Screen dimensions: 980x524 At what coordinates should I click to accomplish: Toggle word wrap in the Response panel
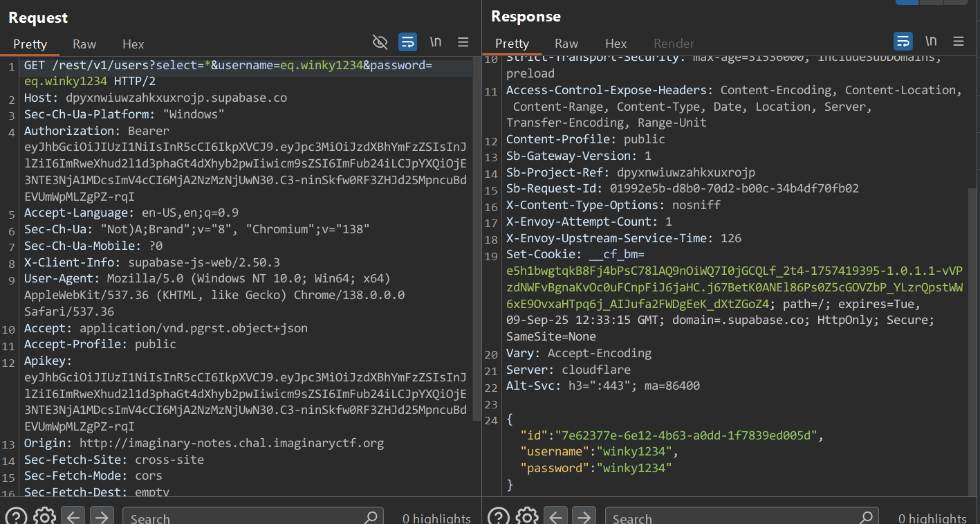903,42
